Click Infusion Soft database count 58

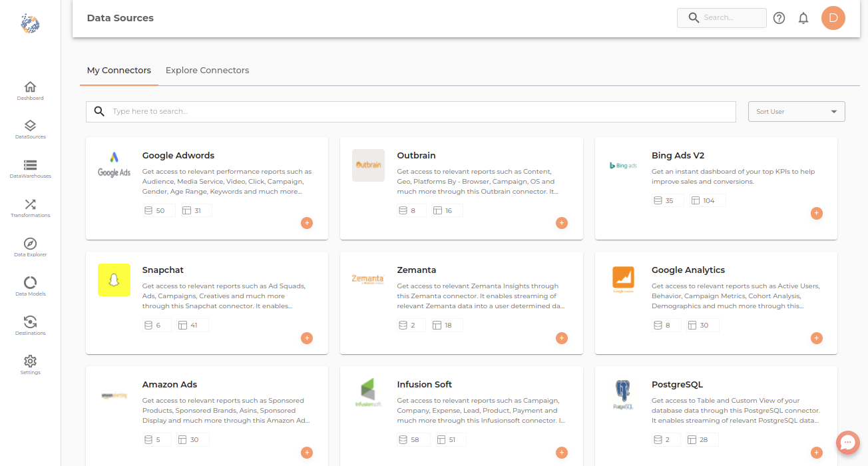click(413, 440)
